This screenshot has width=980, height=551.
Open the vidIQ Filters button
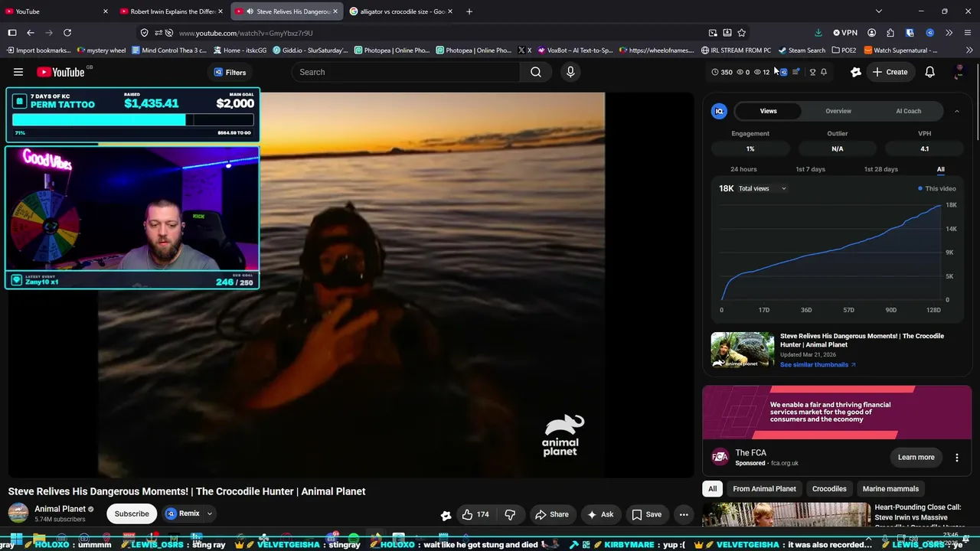coord(230,72)
